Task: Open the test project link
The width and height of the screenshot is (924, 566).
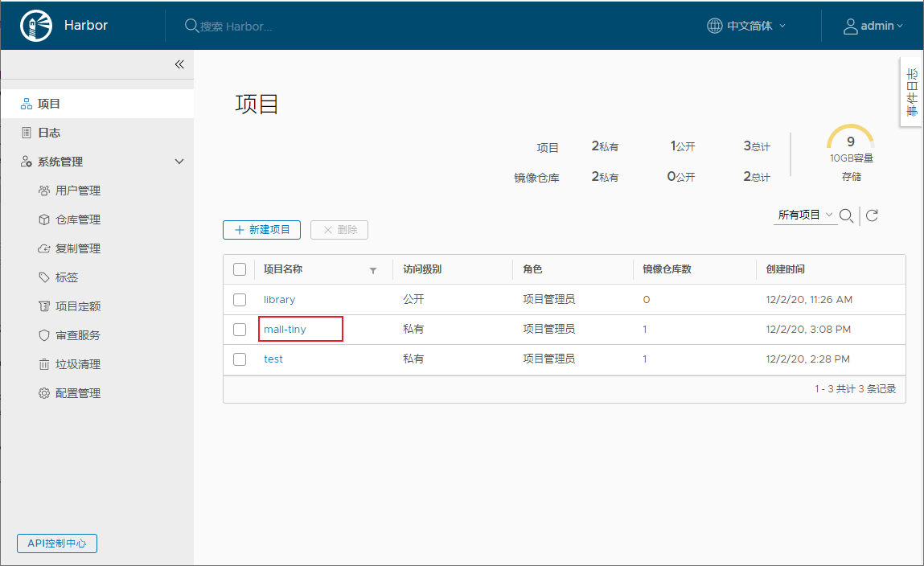Action: tap(273, 359)
